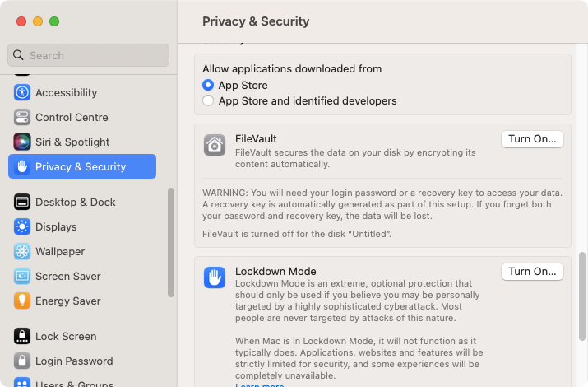The height and width of the screenshot is (387, 588).
Task: Click the Energy Saver bulb icon
Action: 22,301
